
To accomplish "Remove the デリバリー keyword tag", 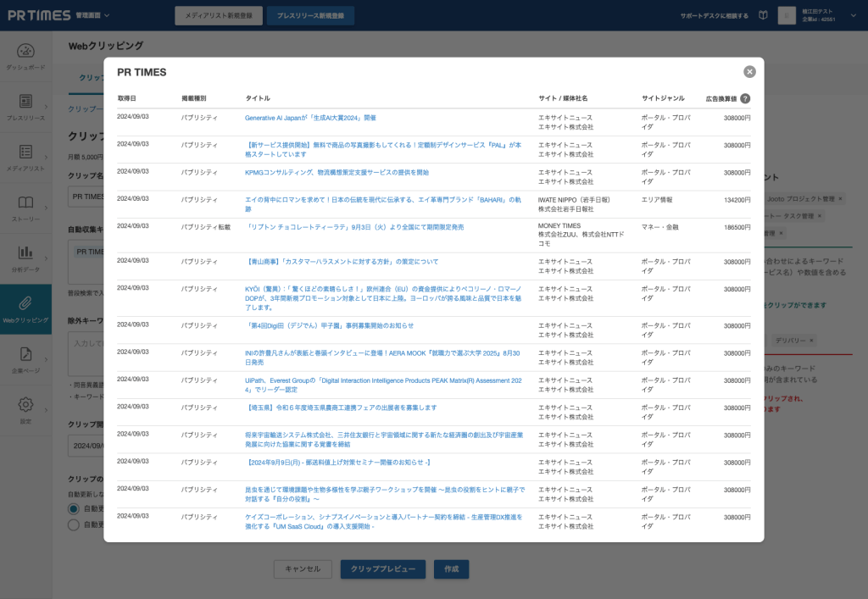I will [811, 341].
